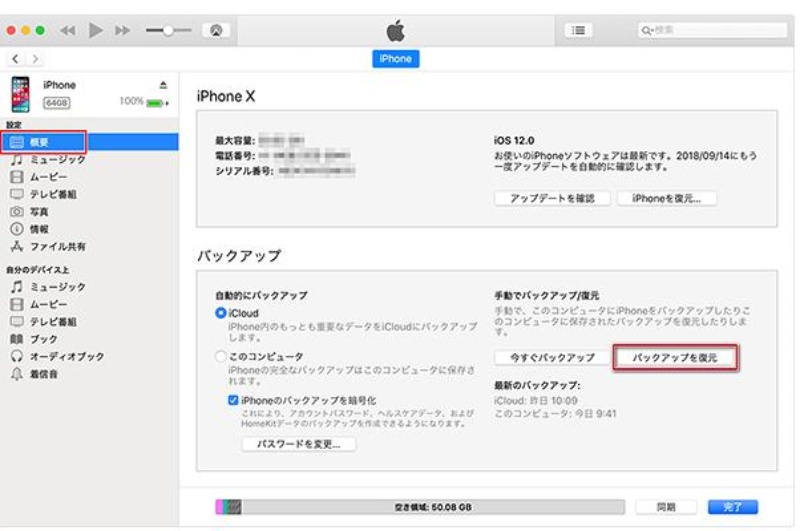Open the list view icon in toolbar
This screenshot has width=800, height=531.
click(578, 30)
